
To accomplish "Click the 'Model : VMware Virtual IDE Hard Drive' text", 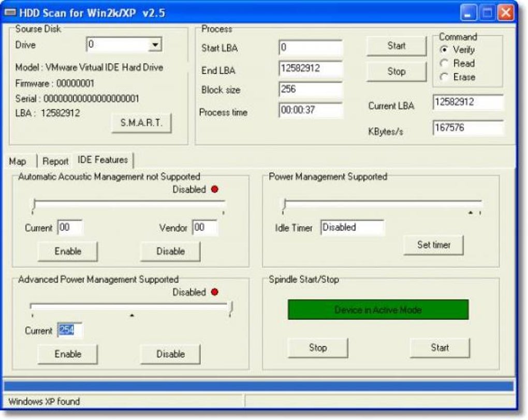I will (89, 67).
